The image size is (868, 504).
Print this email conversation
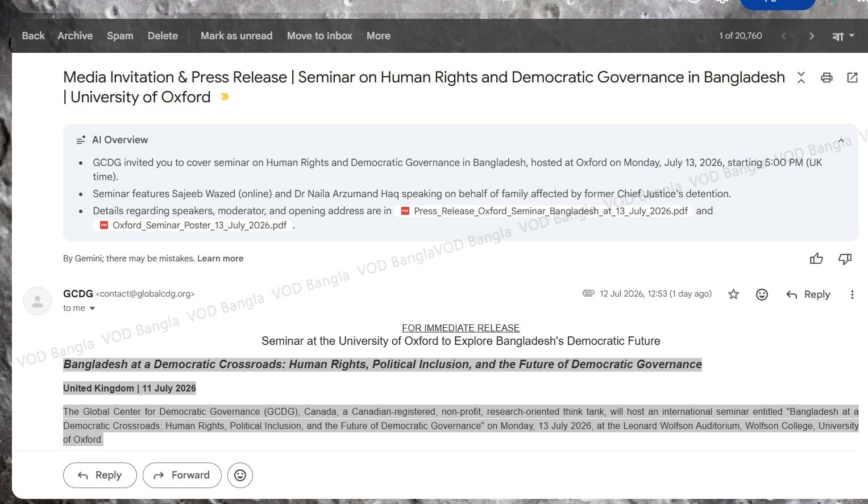point(827,77)
